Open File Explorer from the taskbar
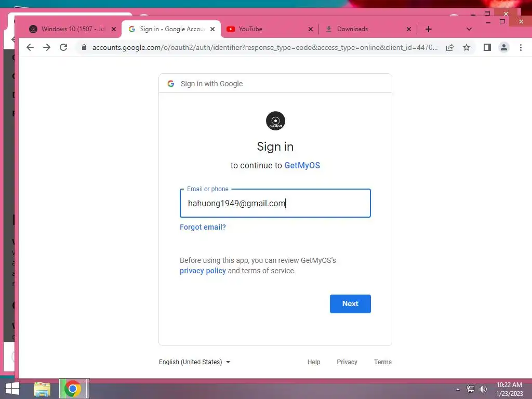This screenshot has height=399, width=532. pos(42,389)
